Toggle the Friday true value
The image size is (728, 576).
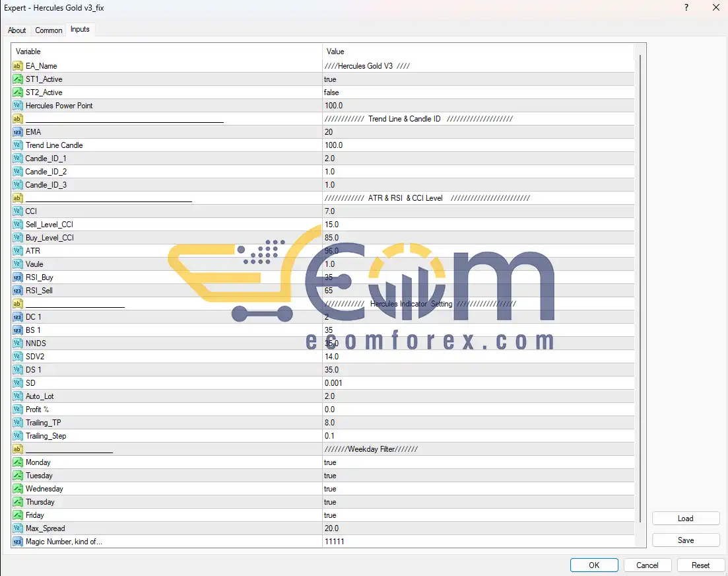(x=478, y=515)
